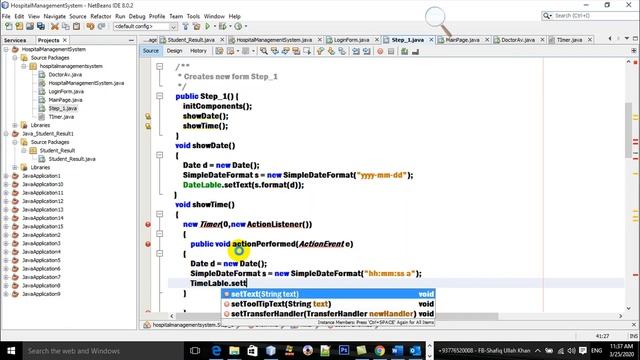Click the Copy toolbar icon
Viewport: 640px width, 360px height.
coord(65,27)
